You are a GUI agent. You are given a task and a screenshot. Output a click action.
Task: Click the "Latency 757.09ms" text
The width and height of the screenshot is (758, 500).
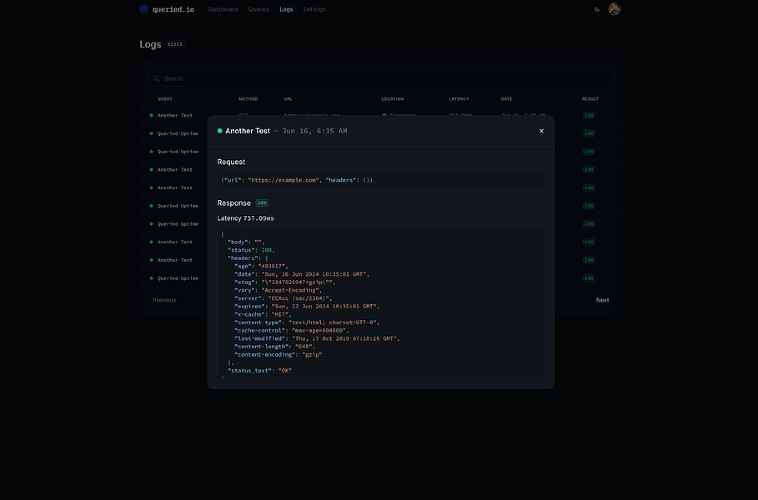246,219
